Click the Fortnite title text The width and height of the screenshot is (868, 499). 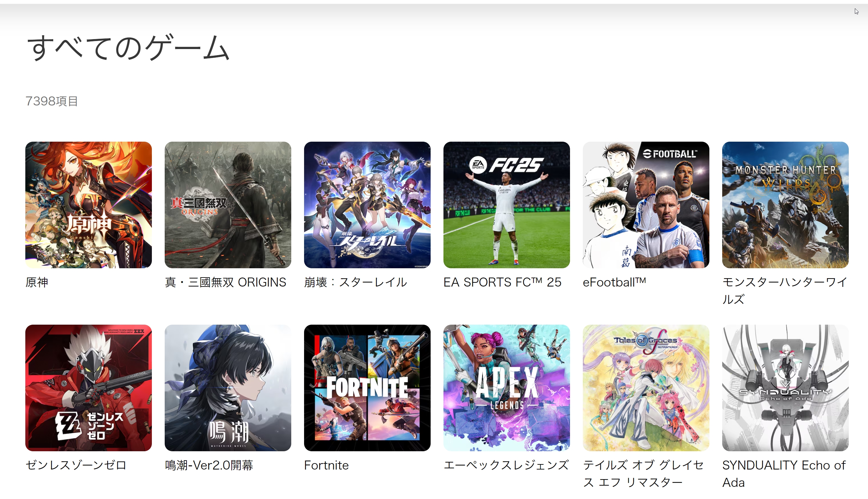[327, 465]
